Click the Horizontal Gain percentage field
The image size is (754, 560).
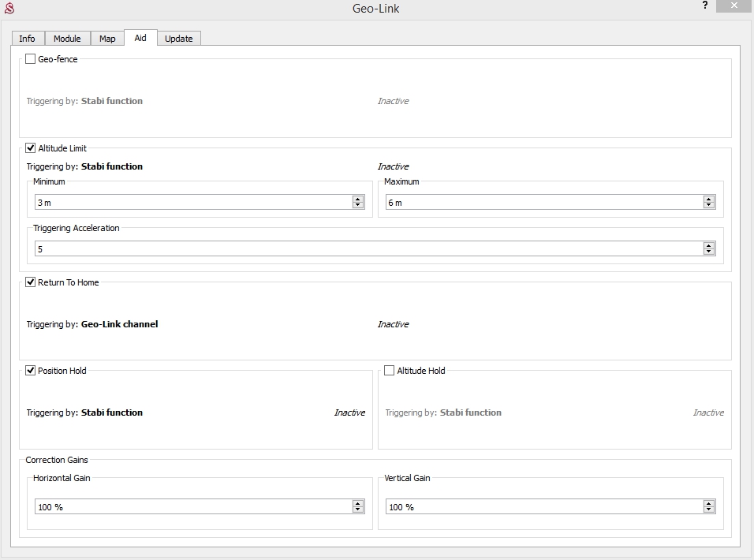tap(189, 506)
